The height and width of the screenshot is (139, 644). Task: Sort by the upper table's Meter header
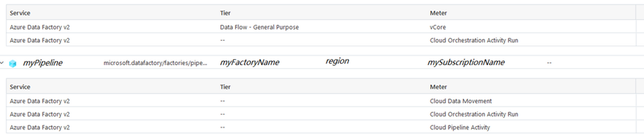click(438, 13)
